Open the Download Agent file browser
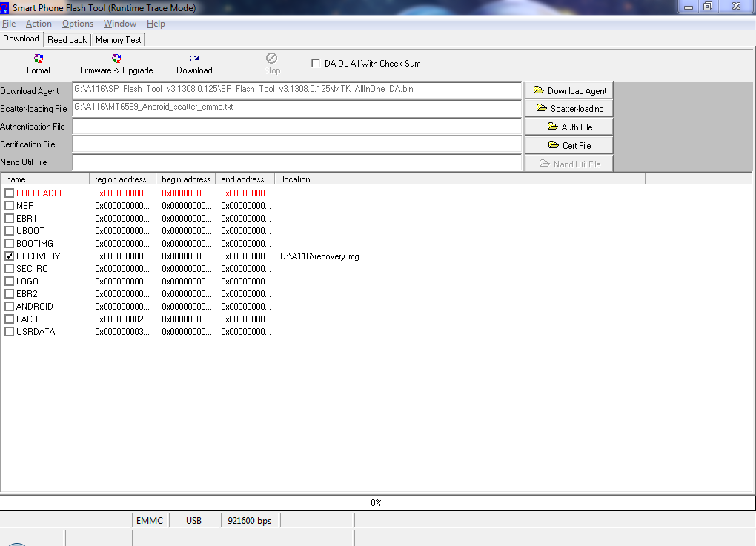Image resolution: width=756 pixels, height=546 pixels. (x=568, y=90)
